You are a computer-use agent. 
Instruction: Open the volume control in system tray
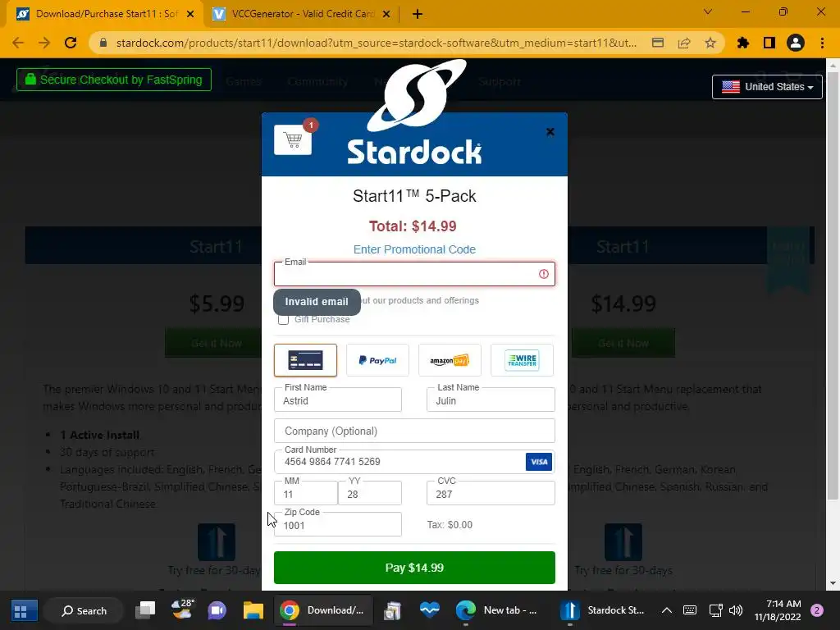[x=736, y=610]
